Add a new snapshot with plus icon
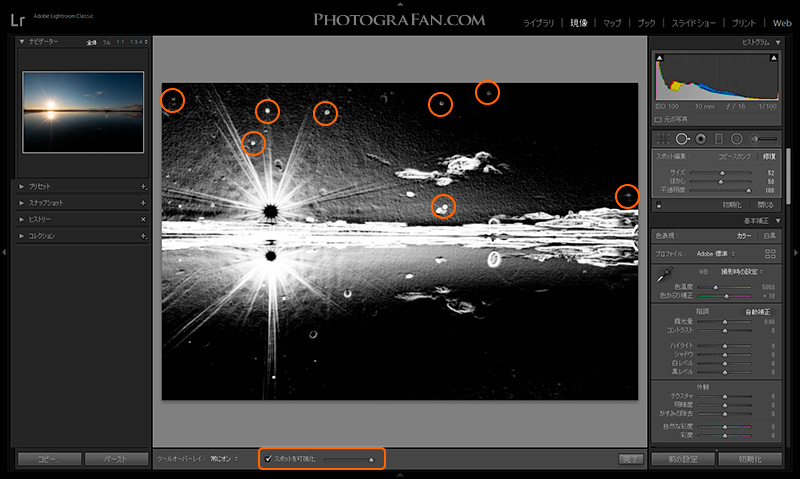This screenshot has height=479, width=800. point(143,203)
